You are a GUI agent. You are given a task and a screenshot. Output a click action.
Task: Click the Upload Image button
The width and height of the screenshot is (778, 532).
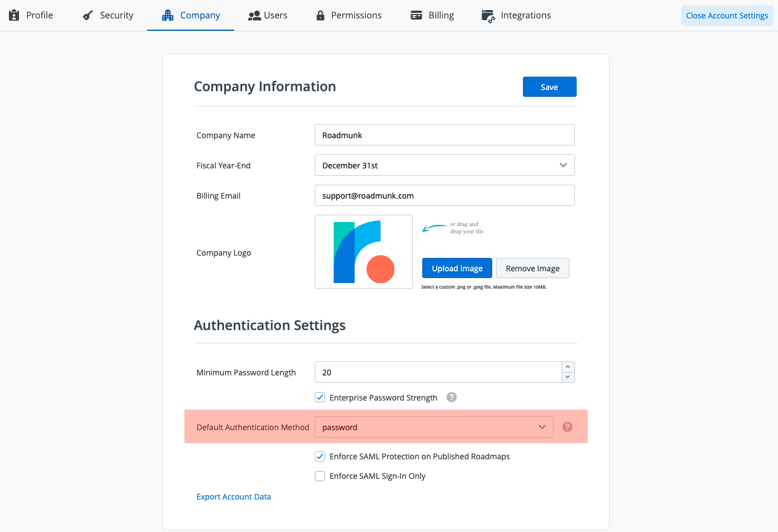pyautogui.click(x=457, y=268)
